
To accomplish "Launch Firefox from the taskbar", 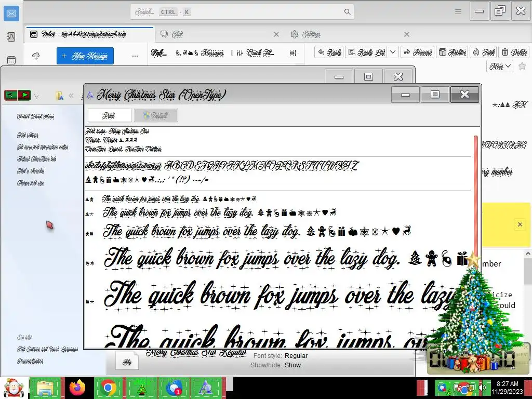I will tap(77, 388).
